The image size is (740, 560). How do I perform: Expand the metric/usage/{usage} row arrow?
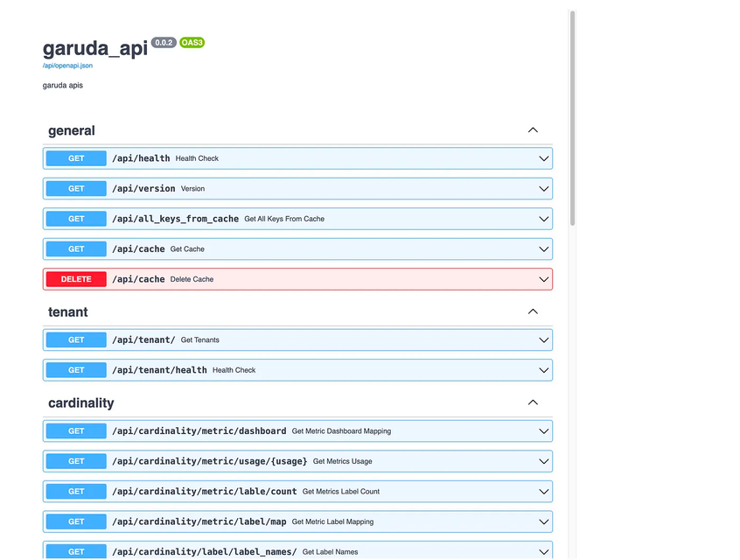tap(544, 461)
